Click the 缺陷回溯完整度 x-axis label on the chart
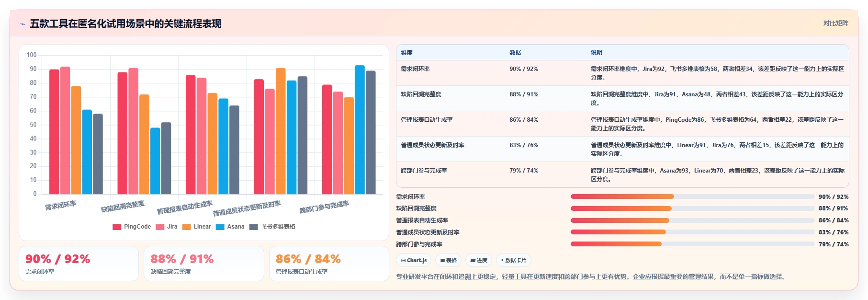 [123, 207]
